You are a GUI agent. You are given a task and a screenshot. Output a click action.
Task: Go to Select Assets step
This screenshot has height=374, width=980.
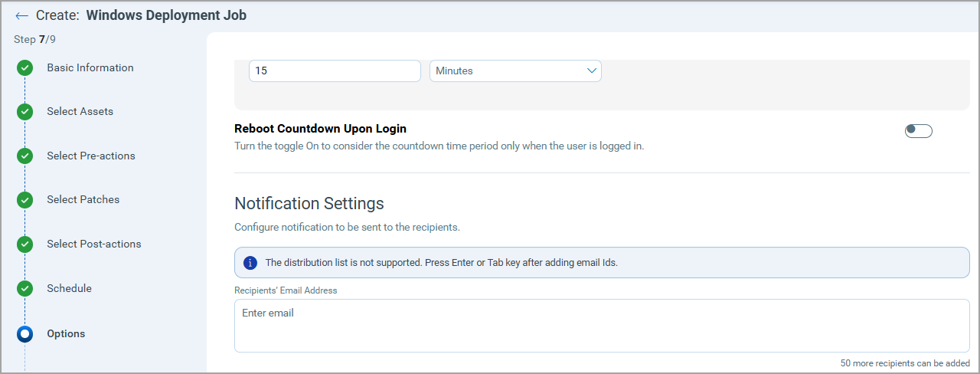point(80,112)
